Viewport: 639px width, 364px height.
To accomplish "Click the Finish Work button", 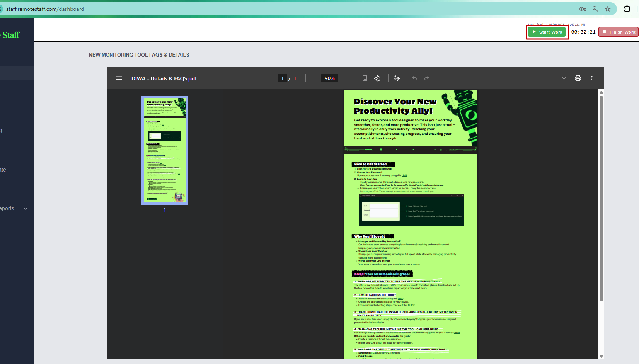I will coord(619,32).
